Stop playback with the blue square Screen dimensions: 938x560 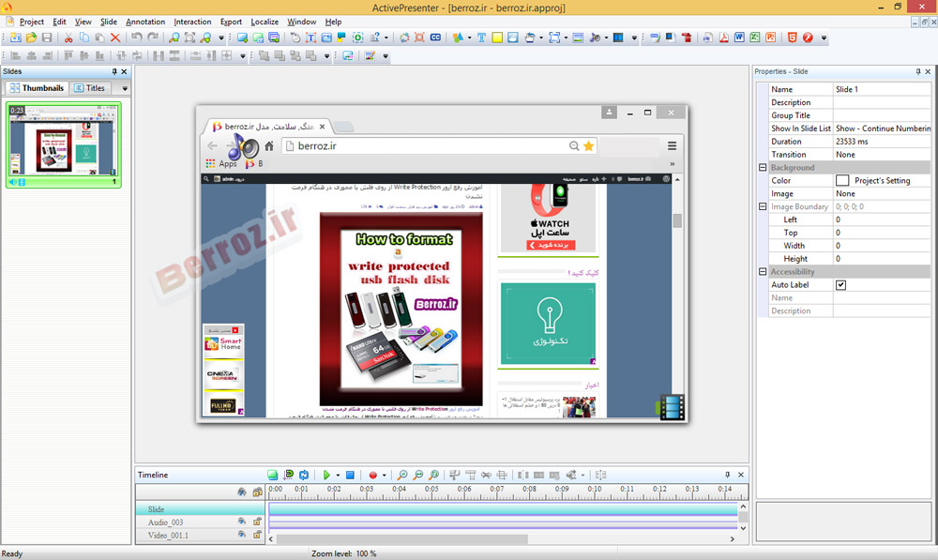pos(350,475)
